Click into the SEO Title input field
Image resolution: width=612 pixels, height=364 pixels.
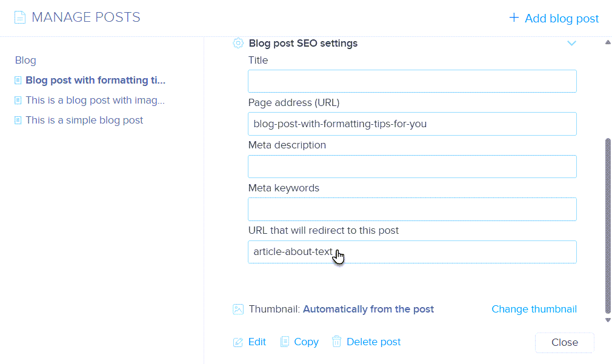pos(412,81)
